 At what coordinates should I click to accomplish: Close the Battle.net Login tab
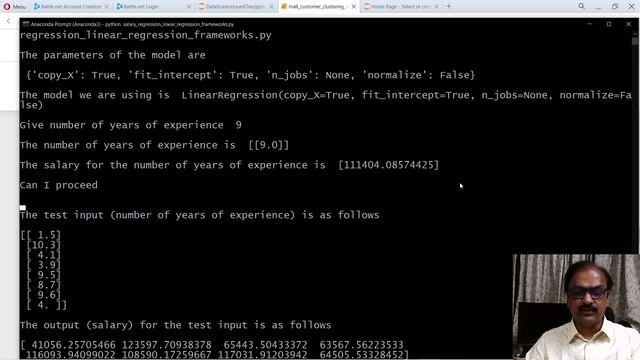click(x=189, y=7)
